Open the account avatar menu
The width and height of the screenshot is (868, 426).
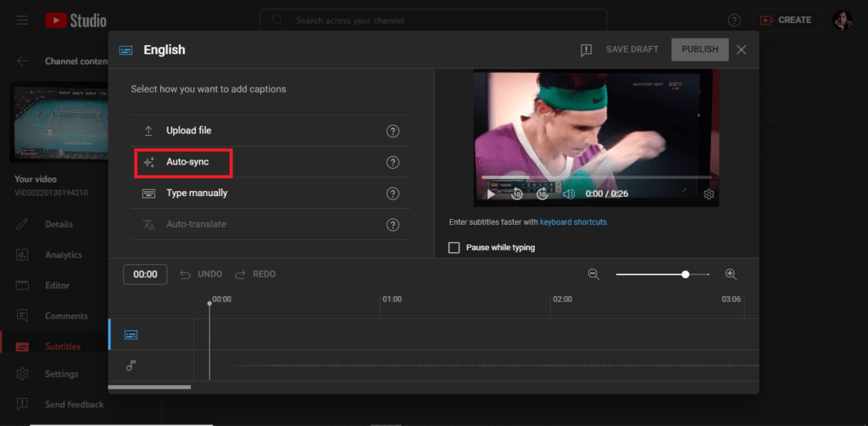coord(843,20)
